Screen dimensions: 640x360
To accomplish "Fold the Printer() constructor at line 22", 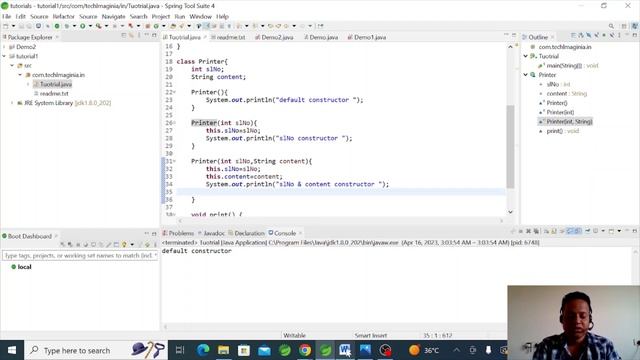I will (x=175, y=92).
